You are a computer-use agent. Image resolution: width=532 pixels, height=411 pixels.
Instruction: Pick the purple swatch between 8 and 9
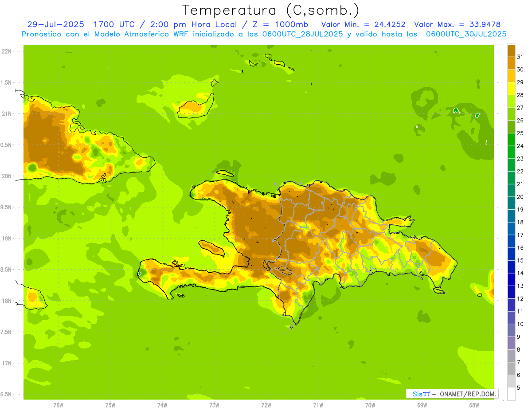511,343
